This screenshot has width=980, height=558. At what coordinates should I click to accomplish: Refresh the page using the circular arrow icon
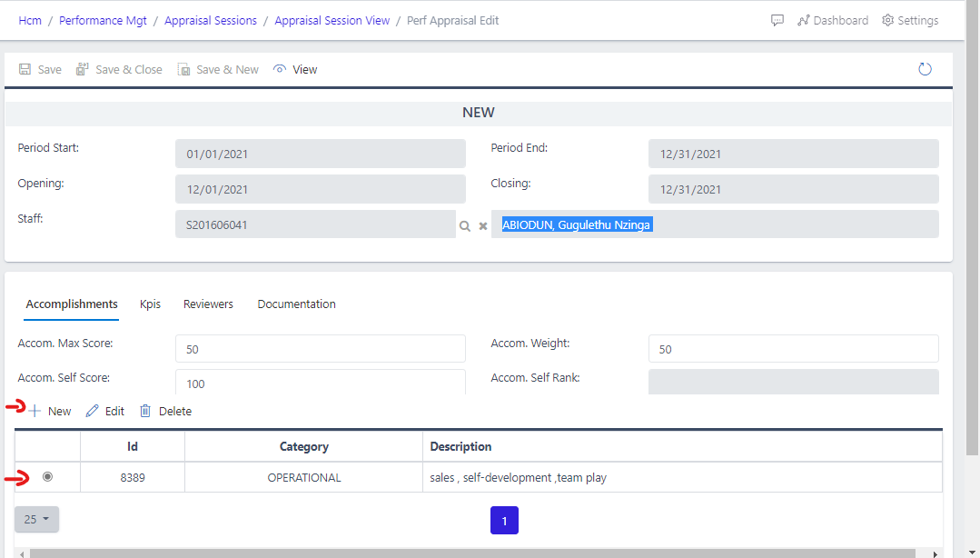925,68
